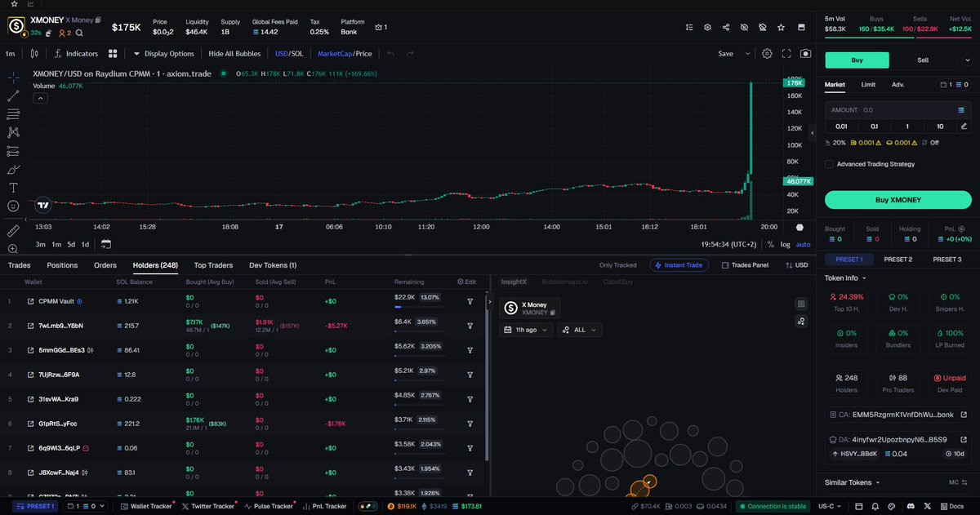The height and width of the screenshot is (515, 980).
Task: Select the trend line drawing tool
Action: [x=14, y=95]
